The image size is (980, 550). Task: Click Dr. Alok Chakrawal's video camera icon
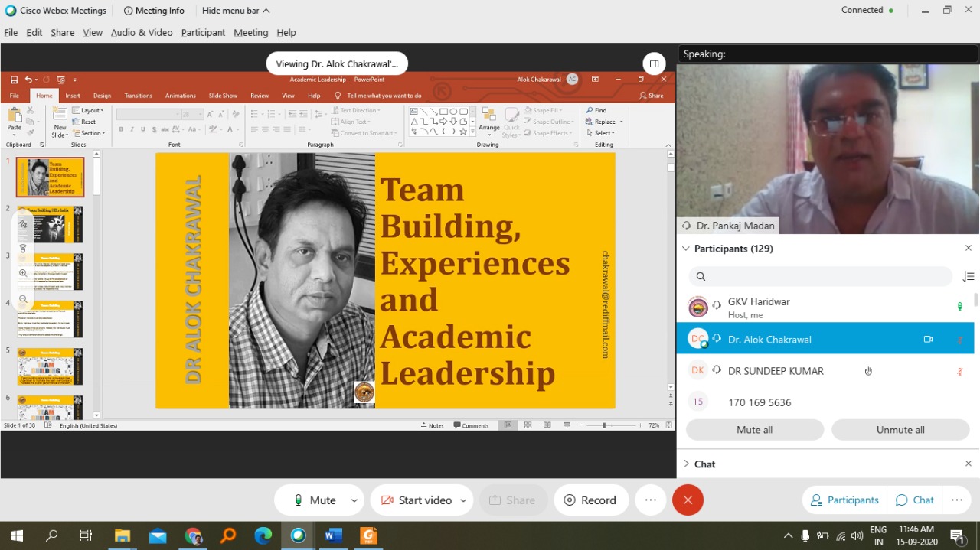pyautogui.click(x=928, y=339)
